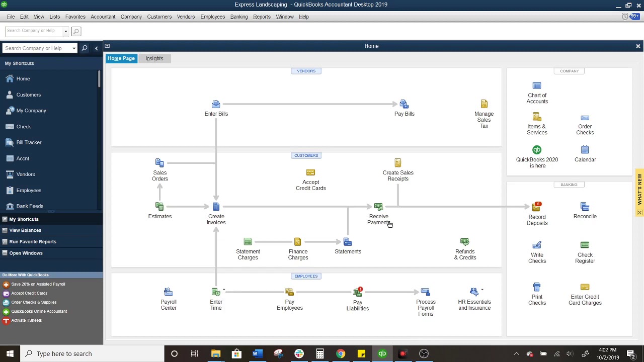The height and width of the screenshot is (362, 644).
Task: Open Manage Sales Tax icon
Action: 484,104
